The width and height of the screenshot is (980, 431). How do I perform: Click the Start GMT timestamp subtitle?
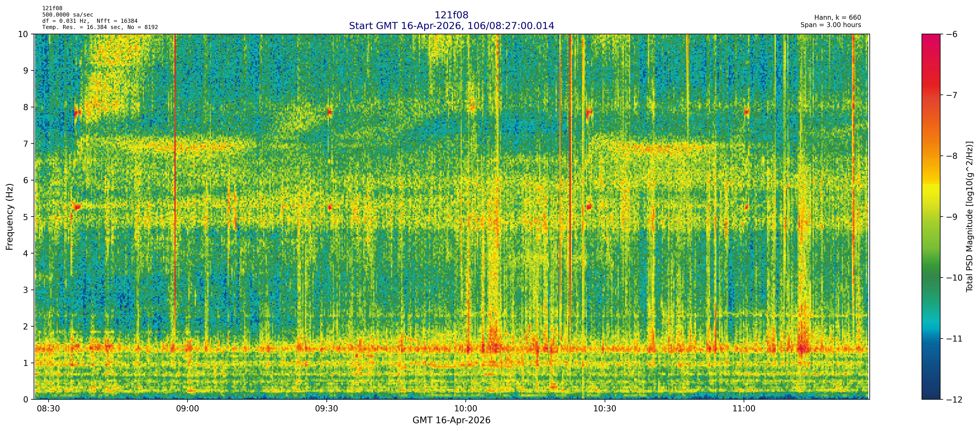tap(451, 26)
